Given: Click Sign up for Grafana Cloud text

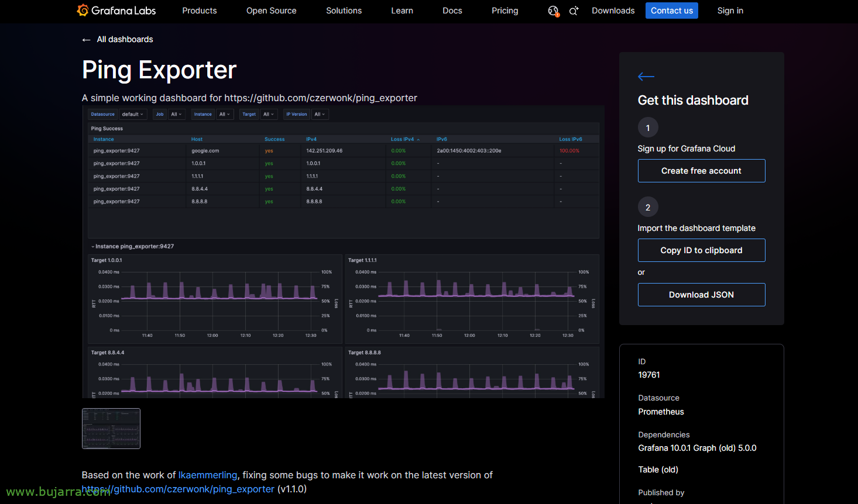Looking at the screenshot, I should point(687,149).
